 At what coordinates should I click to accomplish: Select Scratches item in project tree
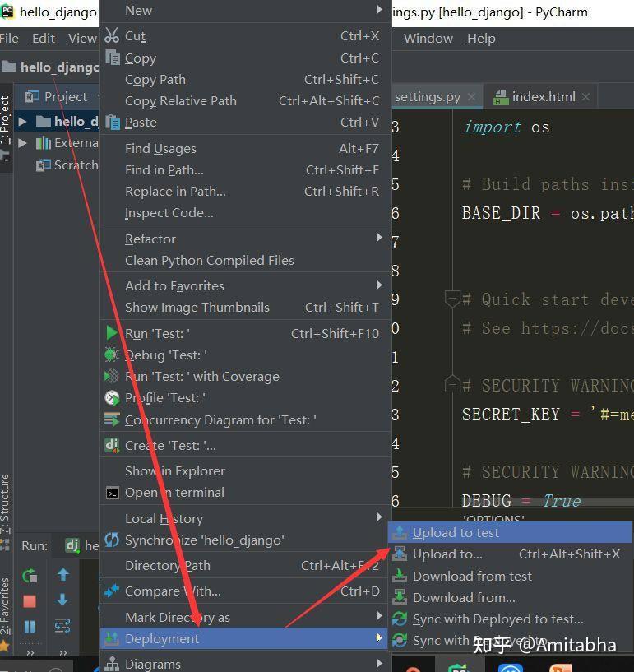click(x=67, y=165)
